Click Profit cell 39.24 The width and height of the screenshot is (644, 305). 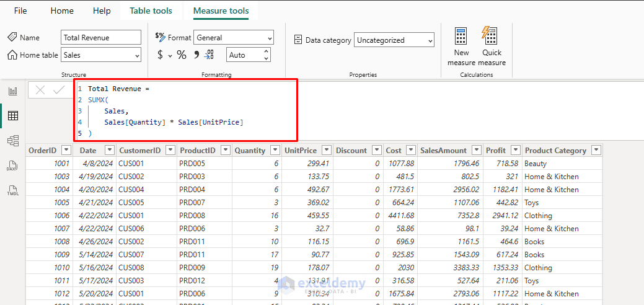tap(503, 229)
